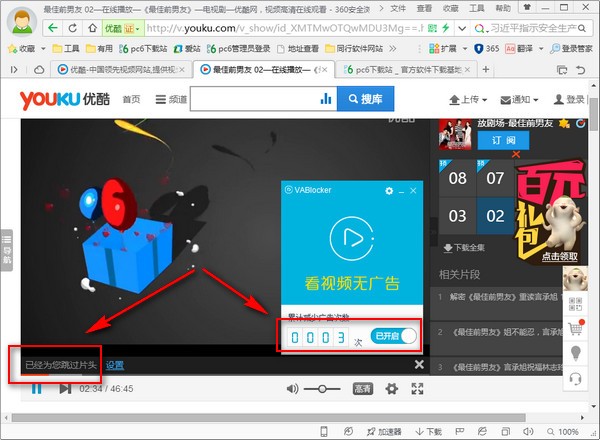The image size is (600, 440).
Task: Open the browser home page icon
Action: coord(92,28)
